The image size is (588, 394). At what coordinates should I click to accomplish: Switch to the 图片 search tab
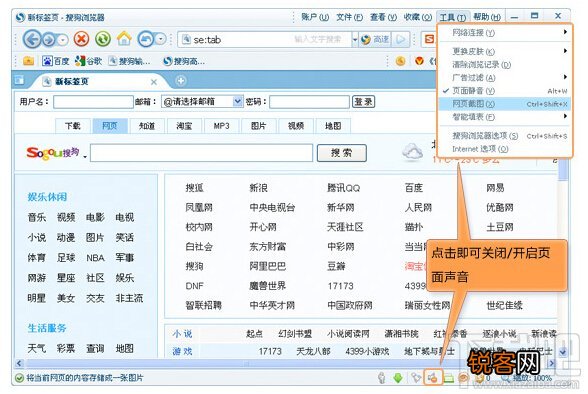click(258, 126)
